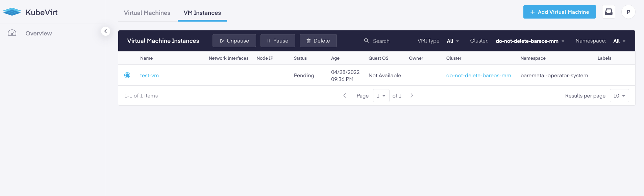Open the test-vm instance link

(x=149, y=75)
